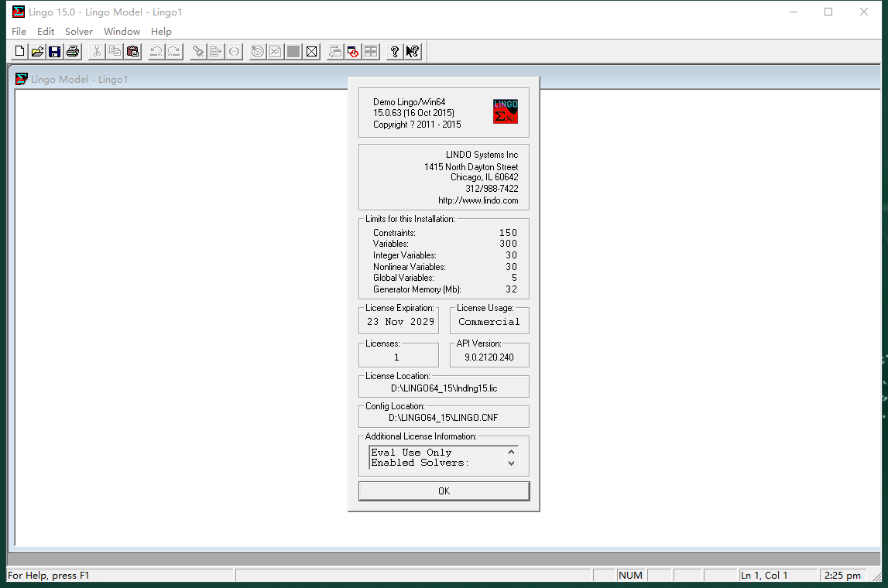Screen dimensions: 888x588
Task: Select the http://www.lindo.com address text
Action: click(478, 200)
